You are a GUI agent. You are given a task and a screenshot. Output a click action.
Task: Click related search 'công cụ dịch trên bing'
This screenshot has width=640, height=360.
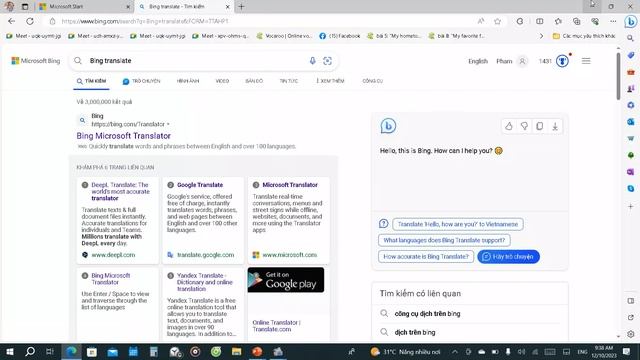click(427, 313)
